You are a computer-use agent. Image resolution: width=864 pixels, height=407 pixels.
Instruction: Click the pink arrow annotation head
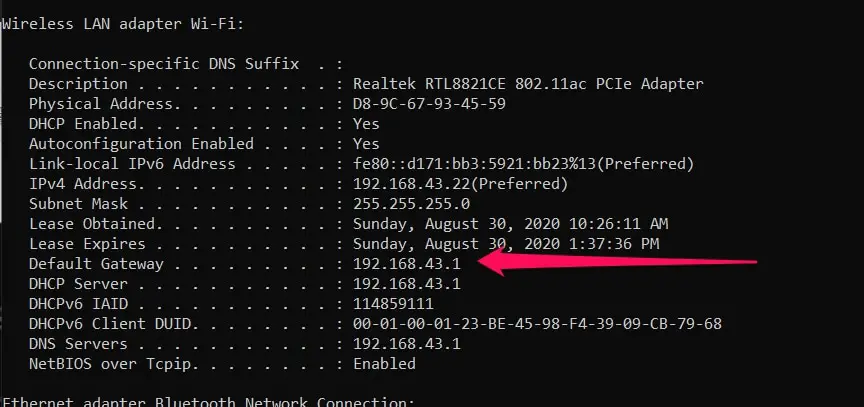click(492, 261)
